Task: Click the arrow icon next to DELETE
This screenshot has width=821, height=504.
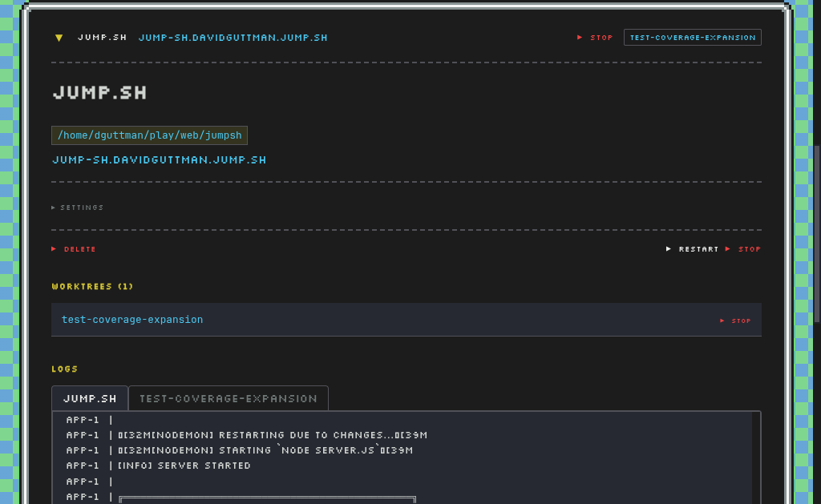Action: [x=55, y=248]
